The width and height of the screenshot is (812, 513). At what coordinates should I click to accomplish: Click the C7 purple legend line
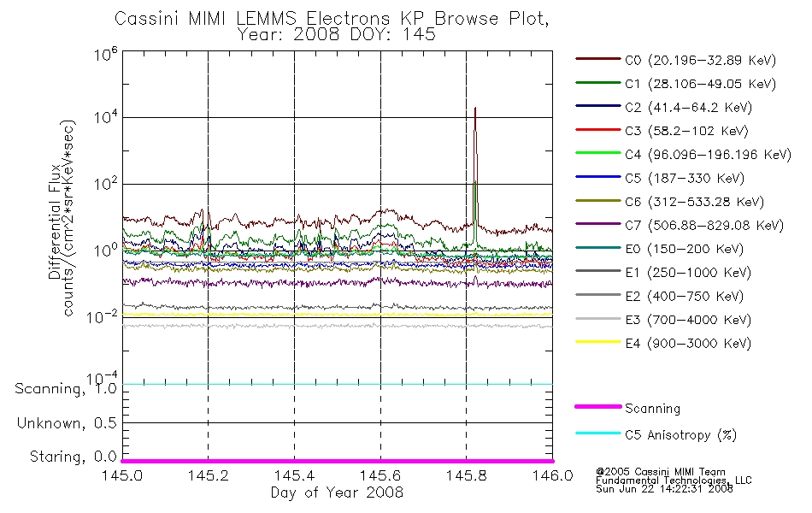598,224
